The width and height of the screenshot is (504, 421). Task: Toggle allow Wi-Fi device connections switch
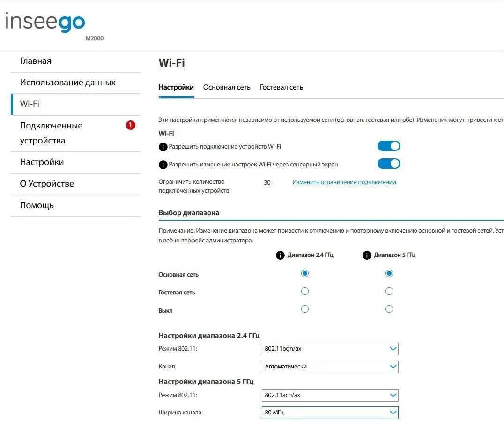pos(389,146)
